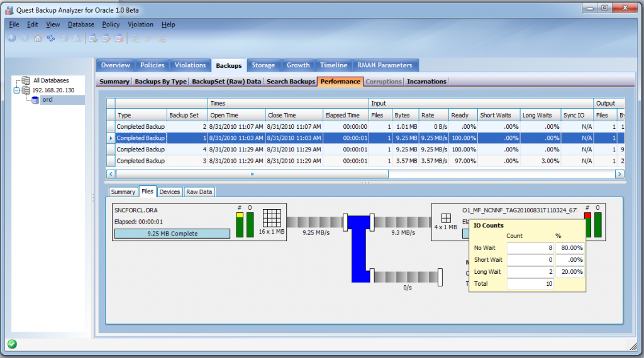Click scroll-left arrow of table scrollbar
Screen dimensions: 644x358
(x=111, y=174)
